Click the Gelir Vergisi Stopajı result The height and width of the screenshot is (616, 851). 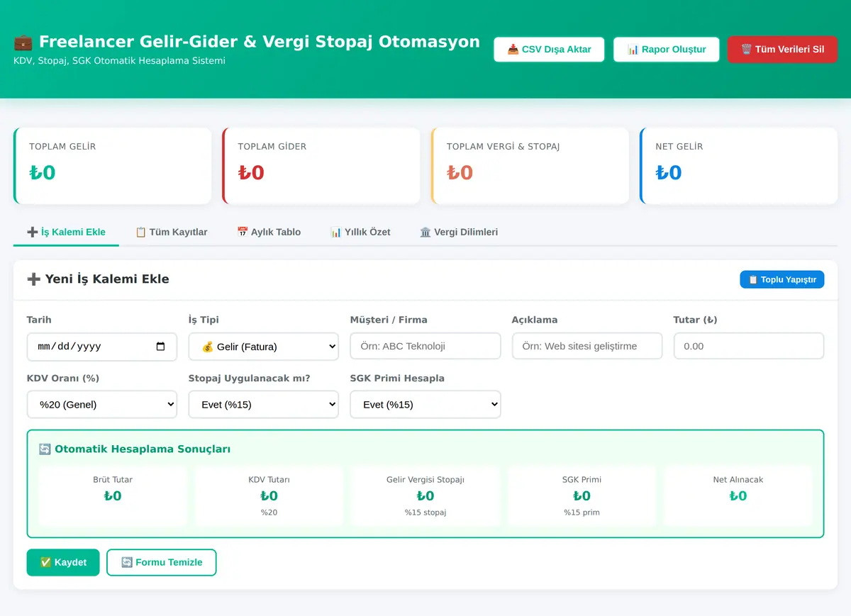point(425,495)
